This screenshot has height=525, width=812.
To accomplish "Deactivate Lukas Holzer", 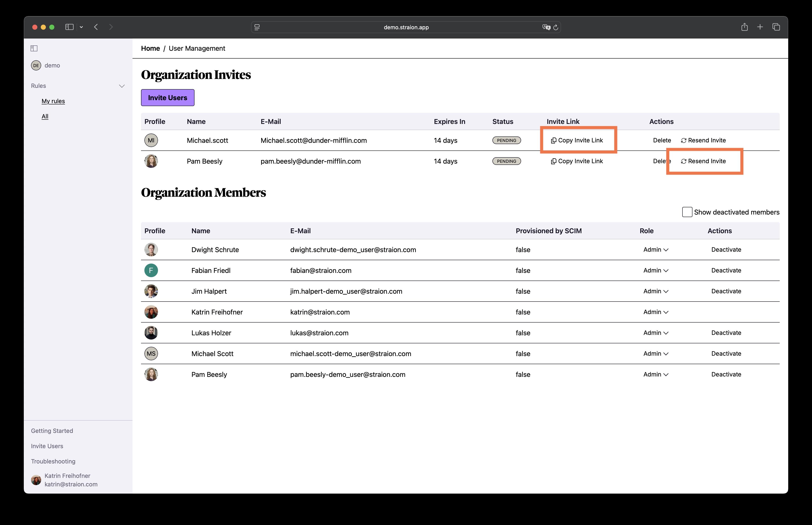I will click(726, 333).
